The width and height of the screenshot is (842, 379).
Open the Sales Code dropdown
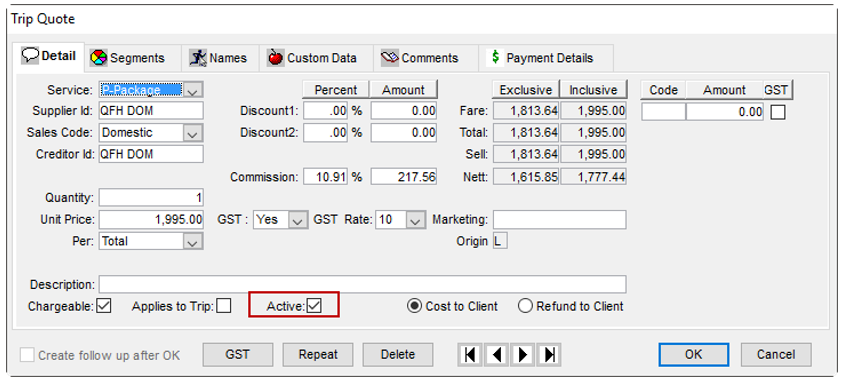[193, 133]
